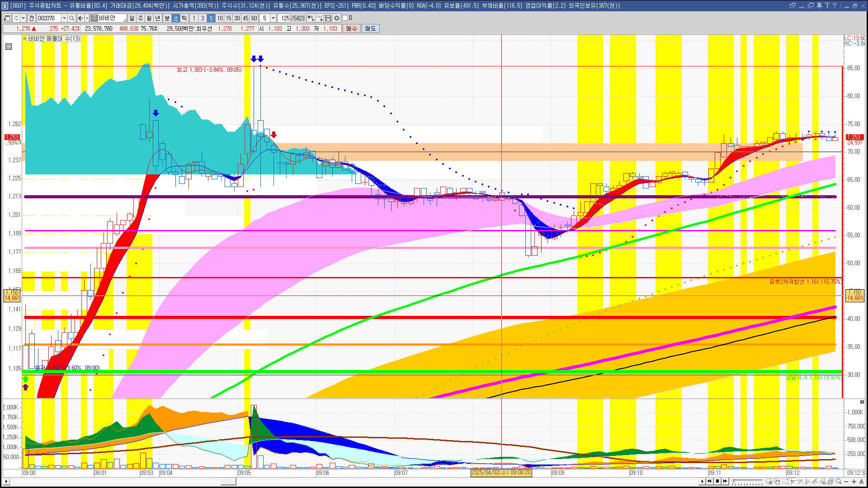
Task: Click the help question mark icon
Action: pyautogui.click(x=835, y=5)
